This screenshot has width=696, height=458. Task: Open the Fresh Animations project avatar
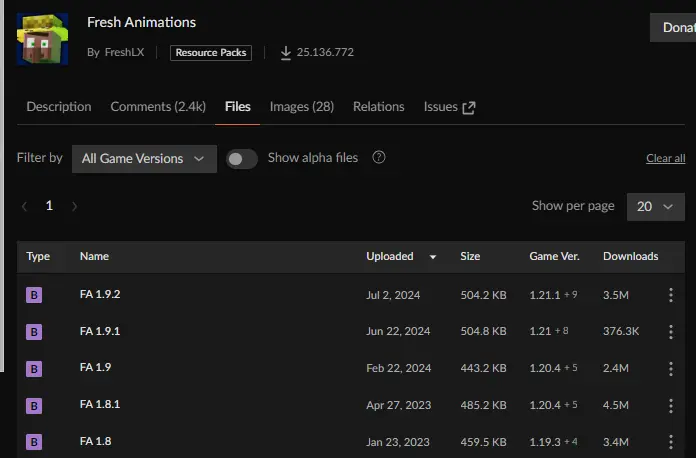click(x=43, y=39)
